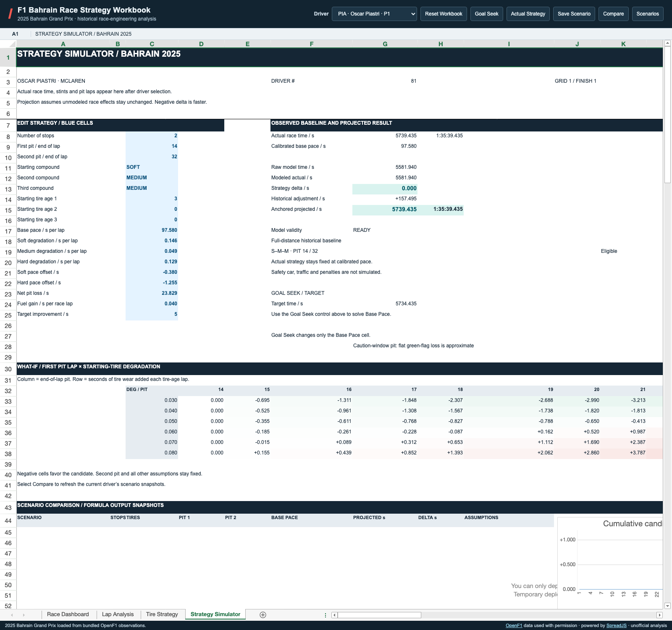
Task: Click the horizontal scrollbar right arrow
Action: click(x=660, y=615)
